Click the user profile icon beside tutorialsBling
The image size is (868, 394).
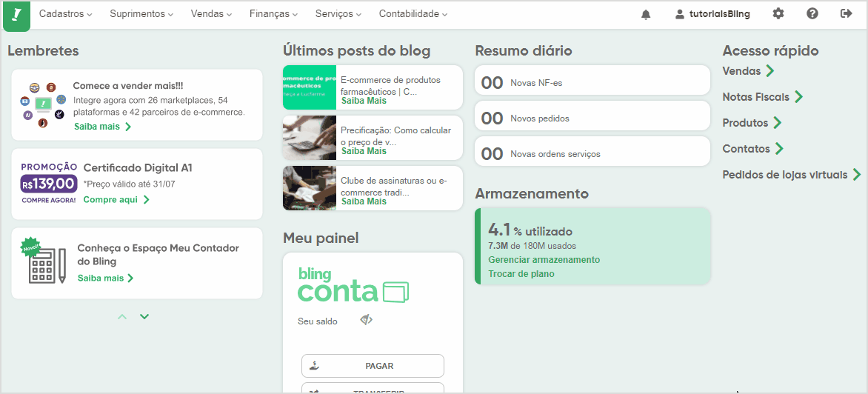click(680, 14)
